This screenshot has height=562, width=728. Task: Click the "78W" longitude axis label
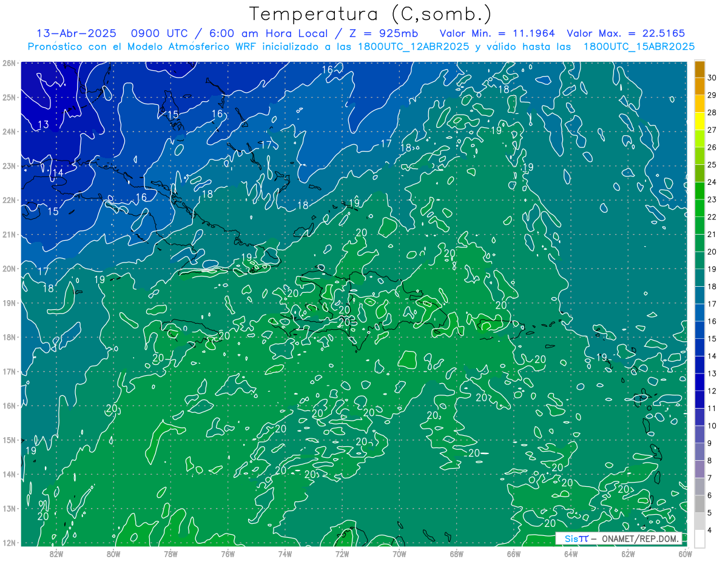[170, 554]
